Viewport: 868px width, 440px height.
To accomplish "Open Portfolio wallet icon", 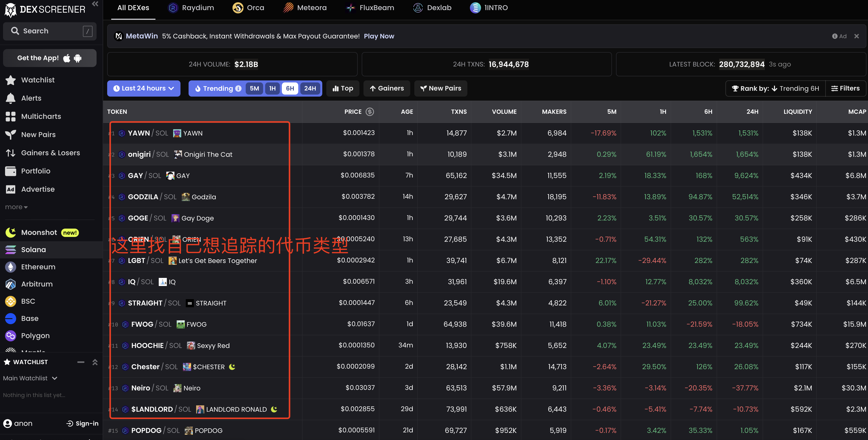I will pos(10,171).
